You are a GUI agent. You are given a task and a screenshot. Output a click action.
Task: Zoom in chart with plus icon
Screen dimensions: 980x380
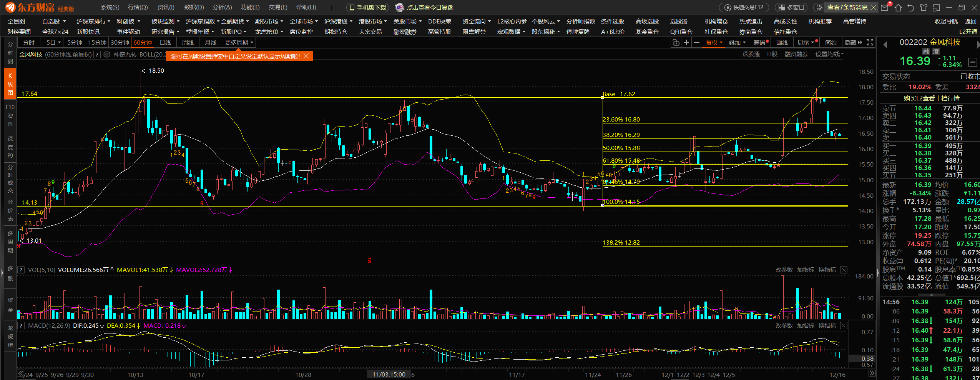686,42
